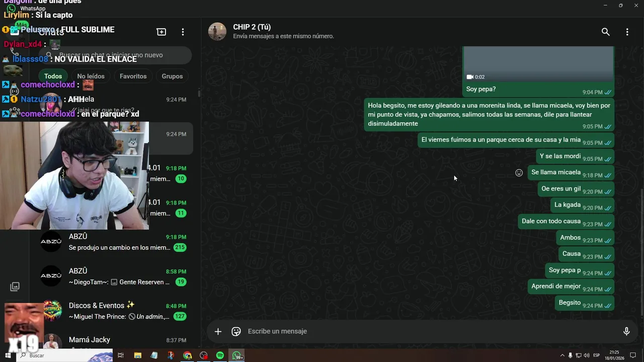Screen dimensions: 644x362
Task: Select the WhatsApp taskbar icon with 99+ badge
Action: coord(237,355)
